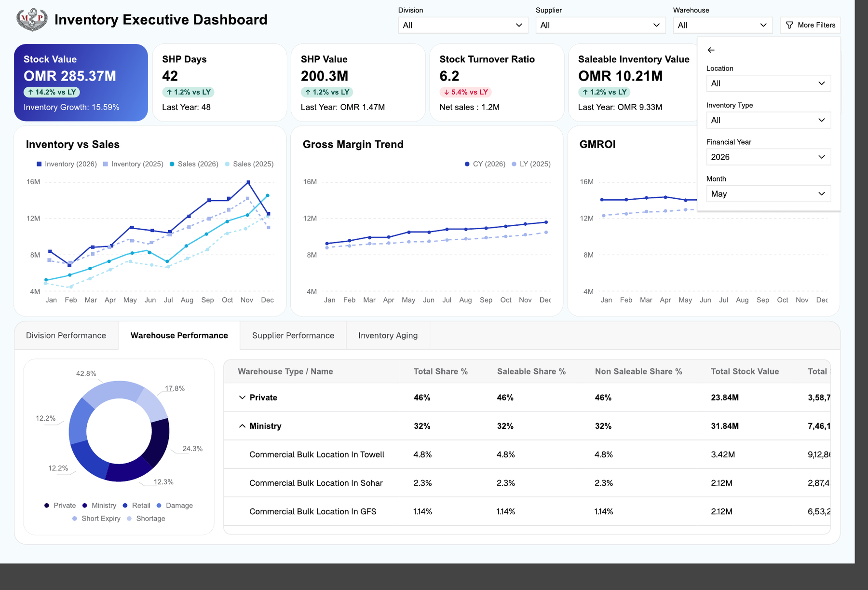Toggle LY (2025) legend in Gross Margin
The width and height of the screenshot is (868, 590).
pos(531,164)
